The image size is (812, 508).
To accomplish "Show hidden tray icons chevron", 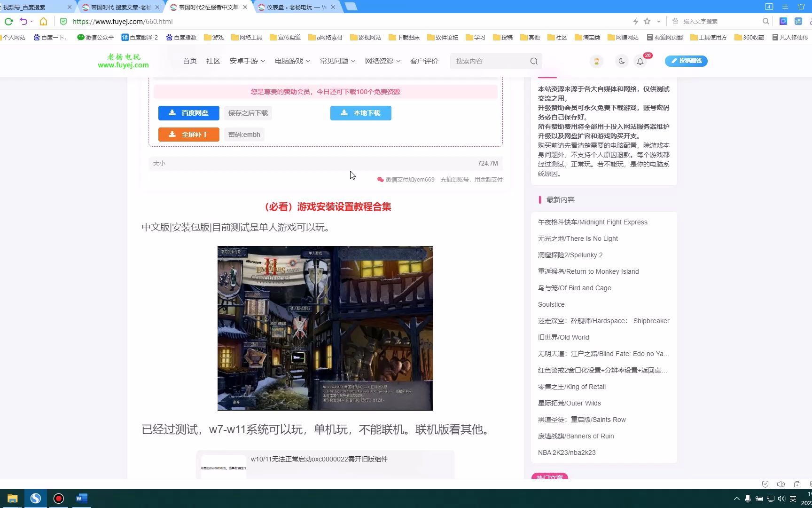I will pos(736,499).
